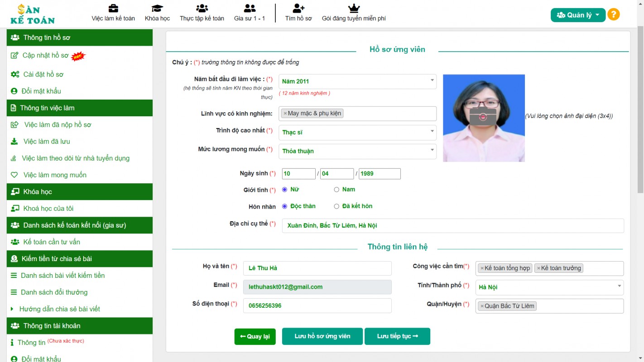The height and width of the screenshot is (362, 644).
Task: Select the Nữ gender radio button
Action: [285, 190]
